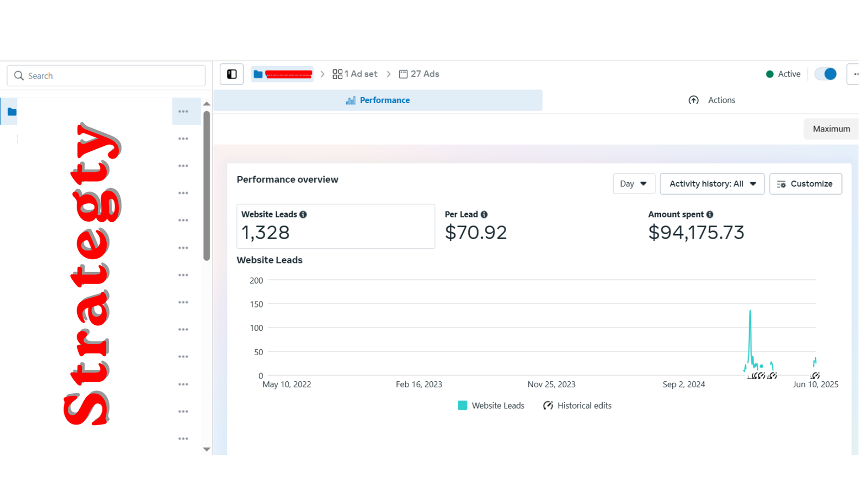Click the Historical edits legend icon
This screenshot has width=868, height=488.
(548, 406)
